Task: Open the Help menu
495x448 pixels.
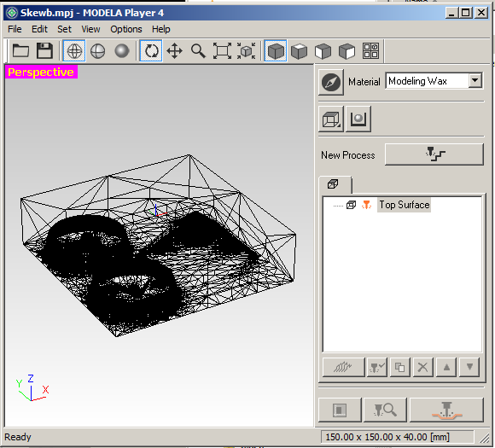Action: coord(161,29)
